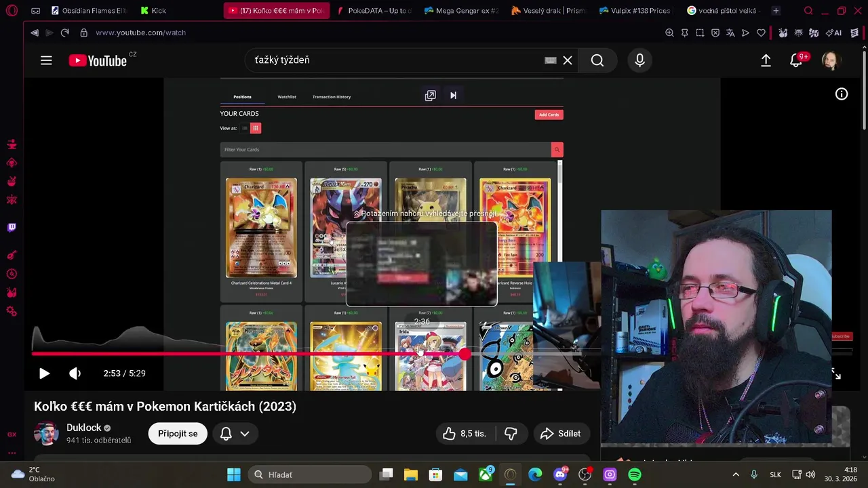868x488 pixels.
Task: Switch to the Mega Gengar ex tab
Action: (x=461, y=11)
